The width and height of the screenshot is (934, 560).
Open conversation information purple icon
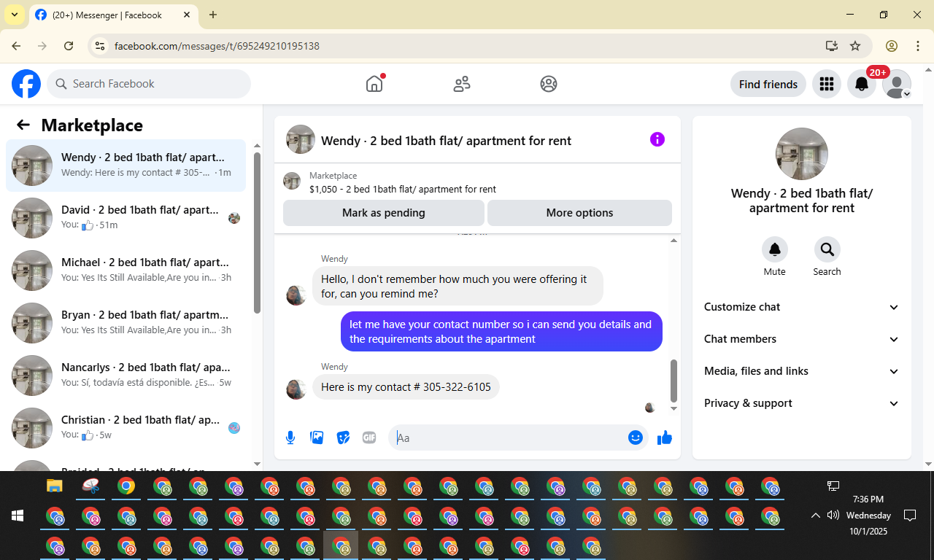(657, 139)
